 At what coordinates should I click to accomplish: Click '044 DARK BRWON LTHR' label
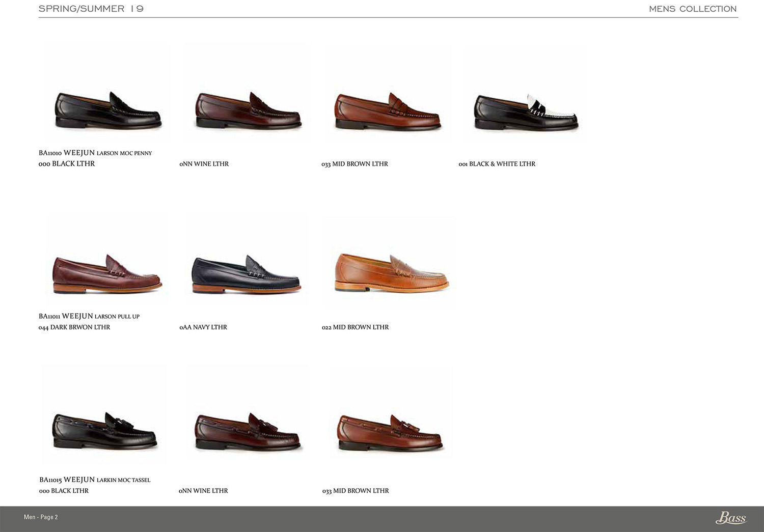74,327
